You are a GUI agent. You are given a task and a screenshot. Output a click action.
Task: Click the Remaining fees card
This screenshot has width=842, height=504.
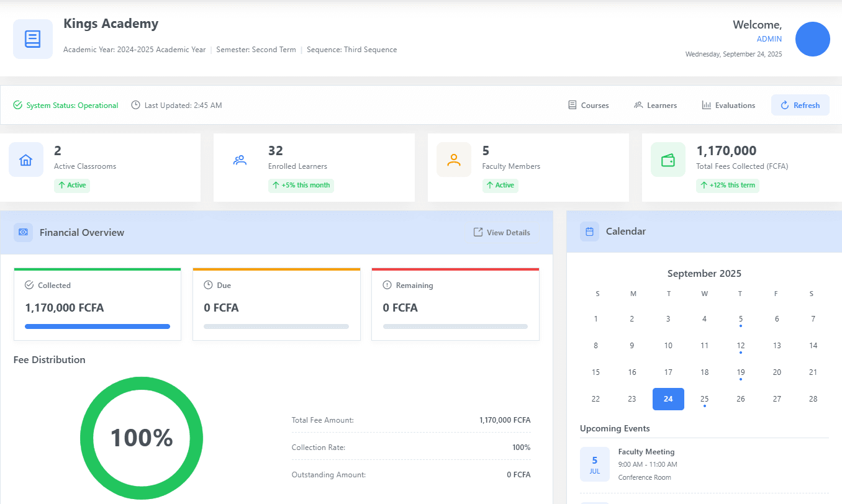[x=455, y=304]
